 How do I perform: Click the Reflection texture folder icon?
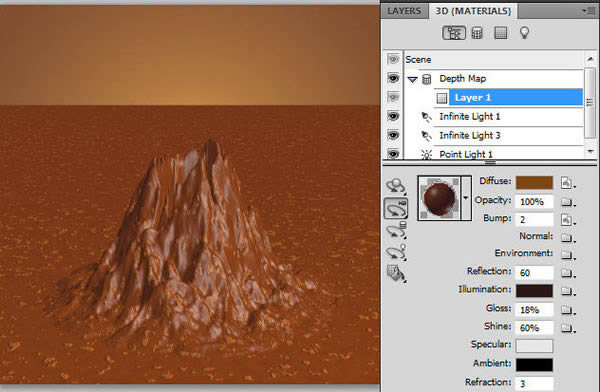tap(568, 273)
